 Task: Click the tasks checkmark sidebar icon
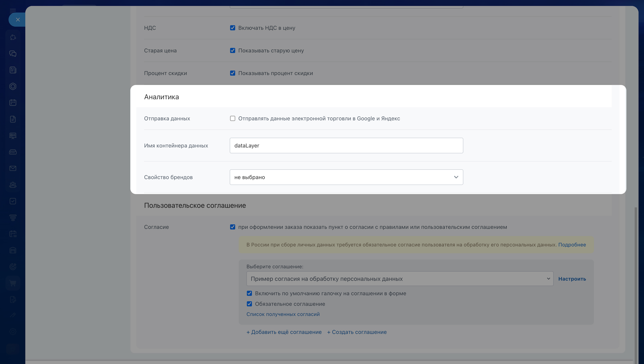point(13,201)
